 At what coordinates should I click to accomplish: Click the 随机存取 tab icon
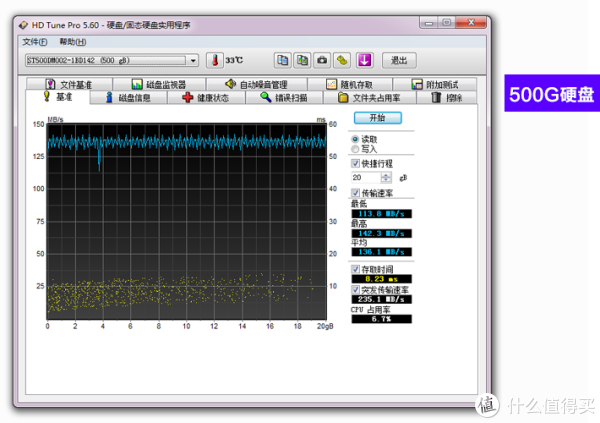point(331,84)
